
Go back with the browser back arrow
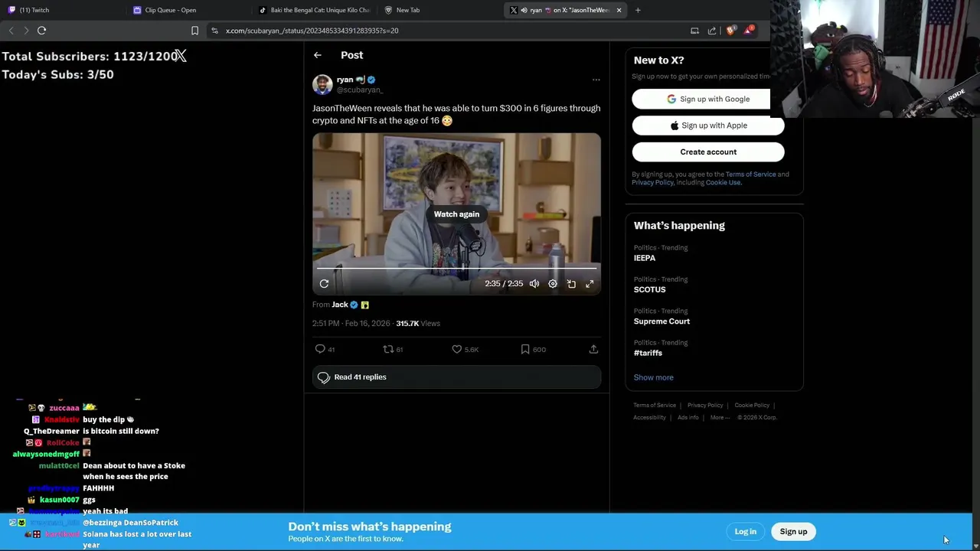pos(11,31)
